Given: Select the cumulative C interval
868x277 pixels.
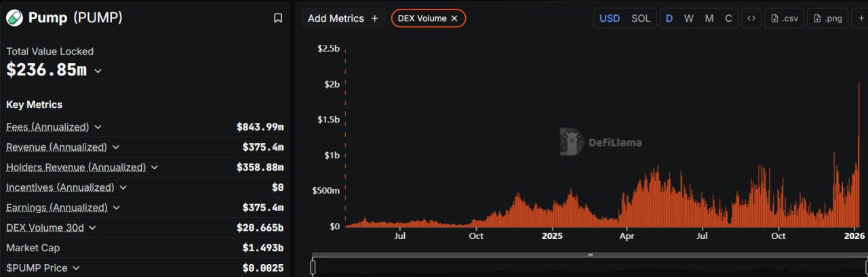Looking at the screenshot, I should click(728, 18).
